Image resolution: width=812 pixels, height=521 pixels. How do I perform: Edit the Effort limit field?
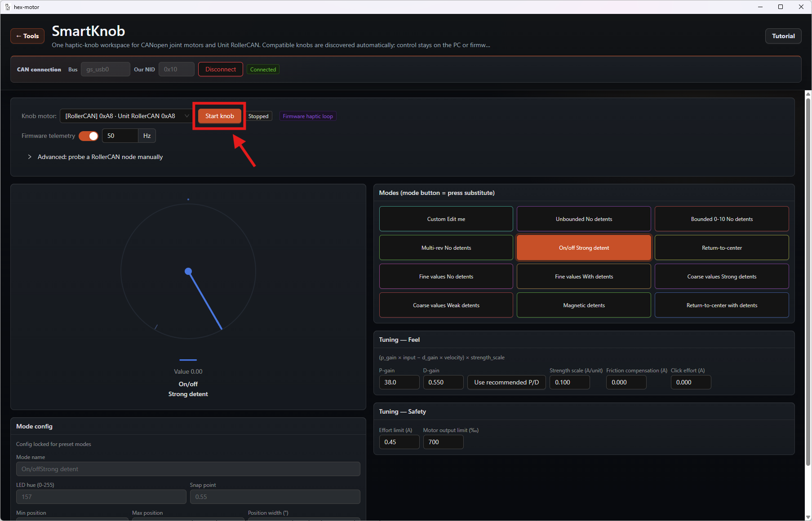click(399, 442)
